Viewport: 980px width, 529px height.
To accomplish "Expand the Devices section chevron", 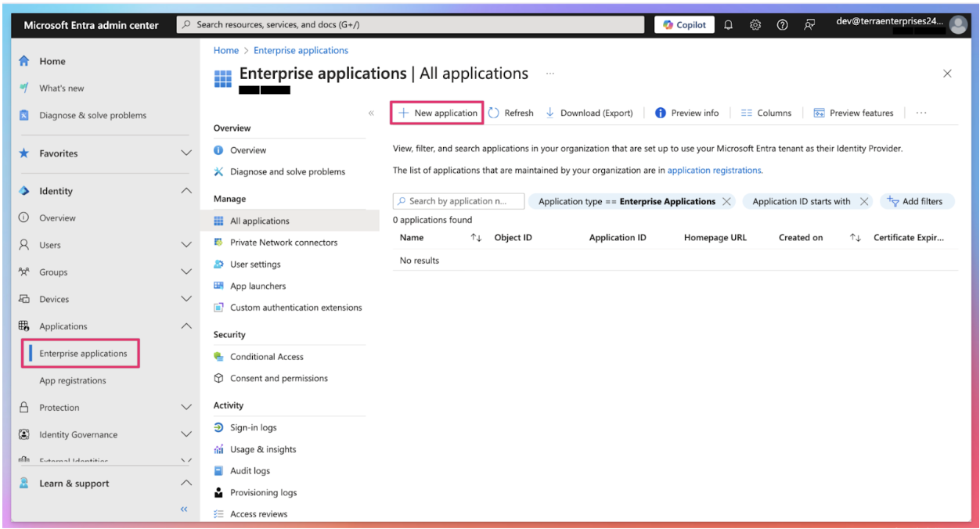I will [186, 299].
